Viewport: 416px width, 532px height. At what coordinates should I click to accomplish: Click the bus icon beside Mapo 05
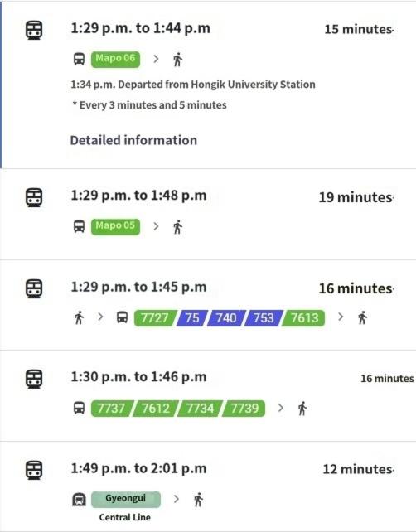point(79,226)
